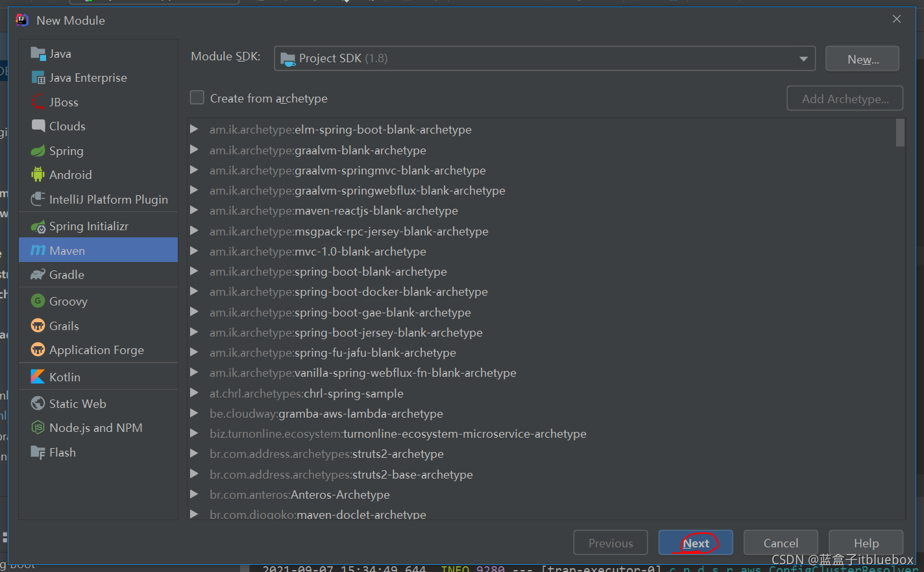
Task: Choose Kotlin module type
Action: [x=98, y=377]
